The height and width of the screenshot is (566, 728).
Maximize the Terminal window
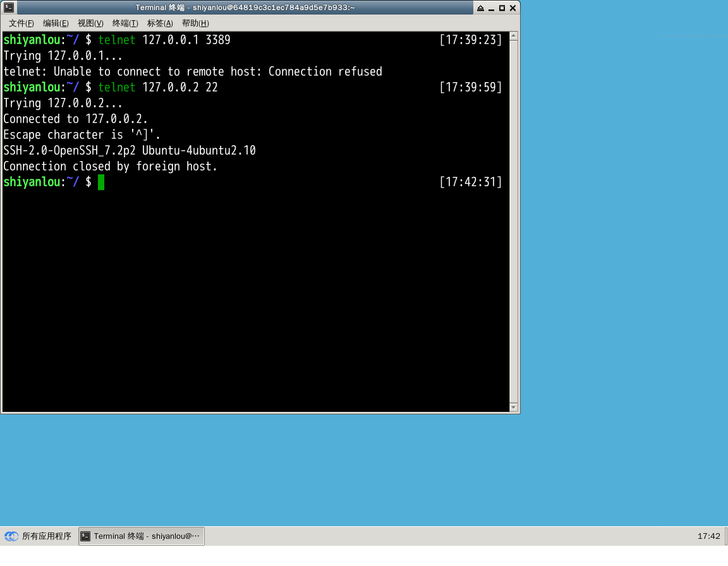tap(502, 8)
